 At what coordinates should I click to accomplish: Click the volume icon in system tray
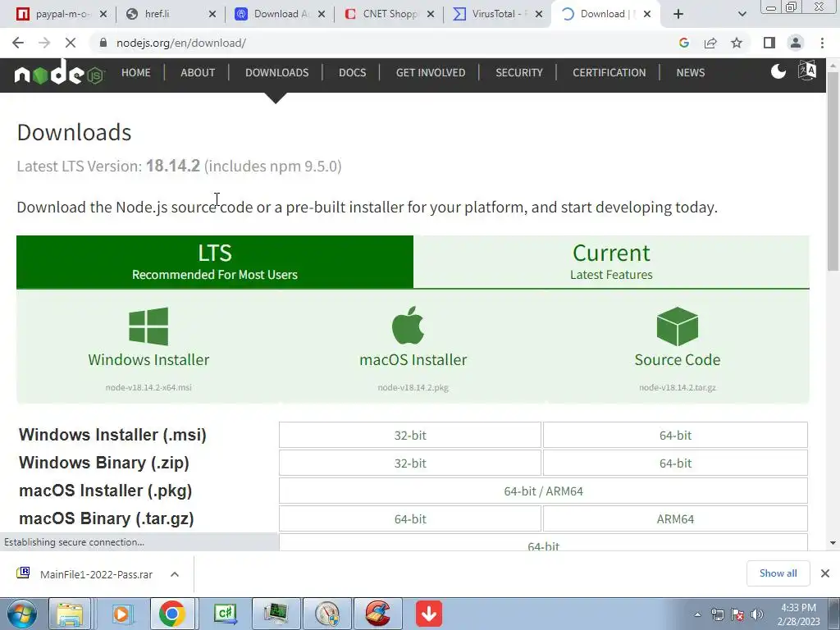(x=757, y=614)
